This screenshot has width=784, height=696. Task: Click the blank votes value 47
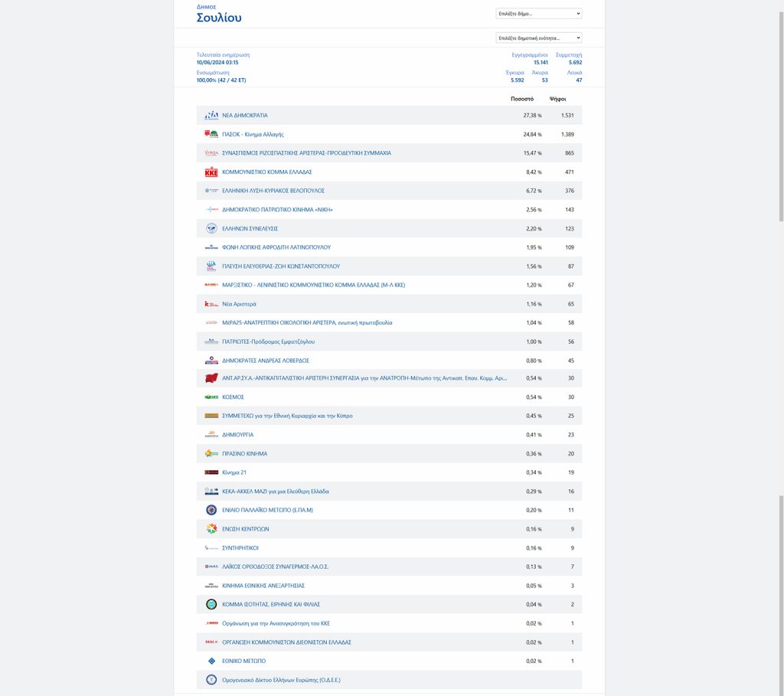[x=579, y=80]
